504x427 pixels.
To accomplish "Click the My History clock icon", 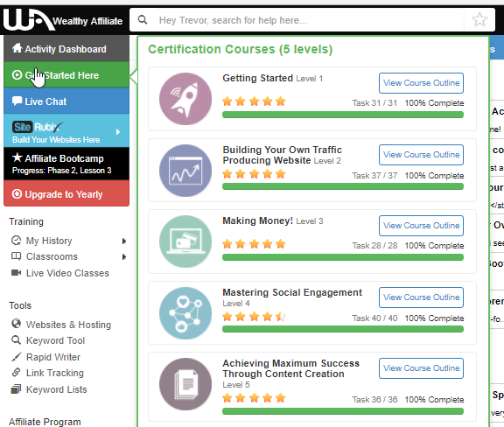I will pos(16,240).
